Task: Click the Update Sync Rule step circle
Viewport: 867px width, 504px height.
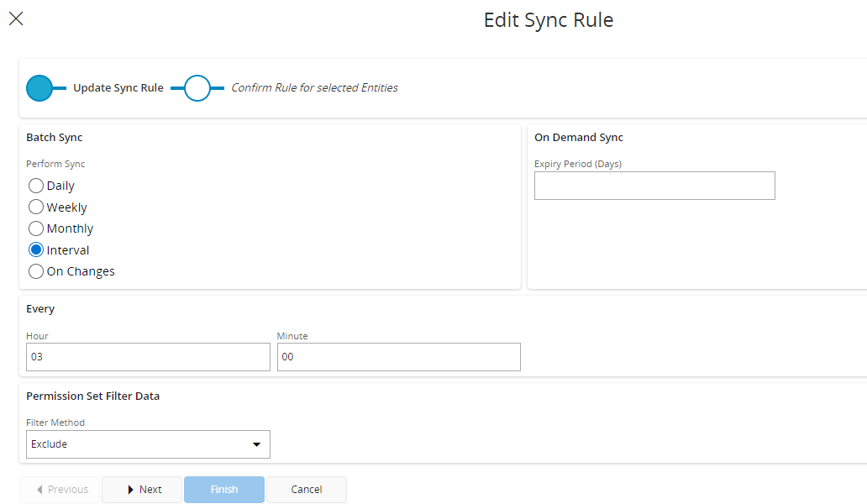Action: pos(39,88)
